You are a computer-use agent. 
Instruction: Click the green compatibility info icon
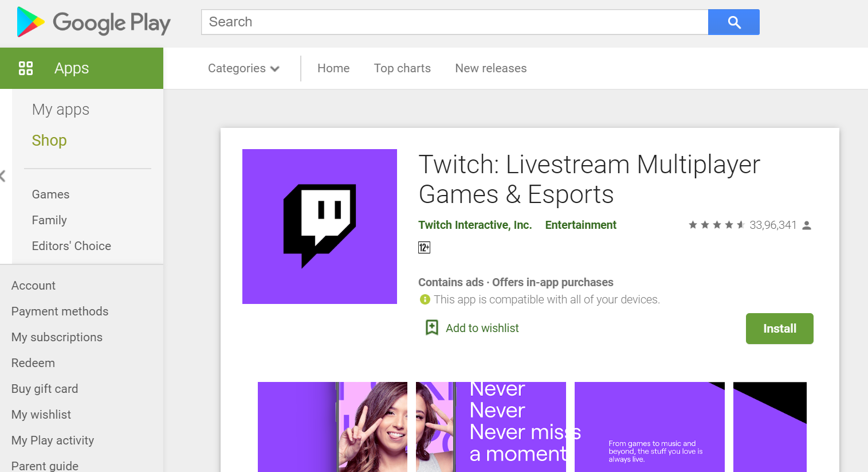coord(425,299)
